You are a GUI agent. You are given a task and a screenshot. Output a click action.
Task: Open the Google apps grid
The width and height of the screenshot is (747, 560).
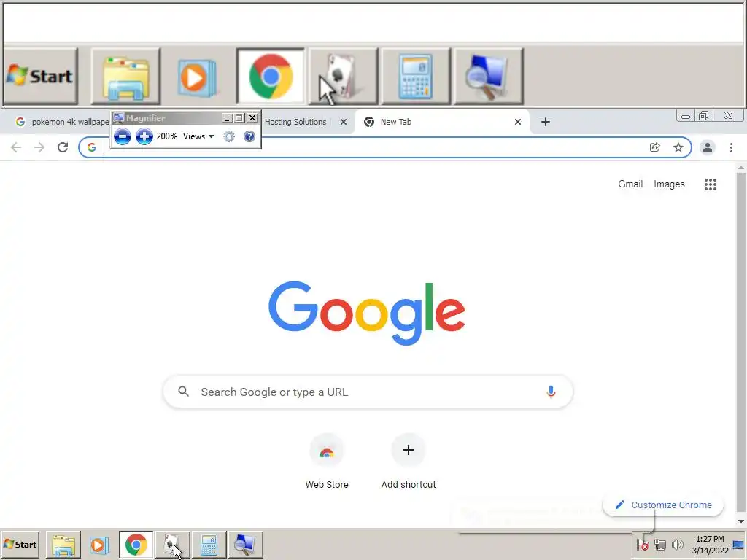711,184
